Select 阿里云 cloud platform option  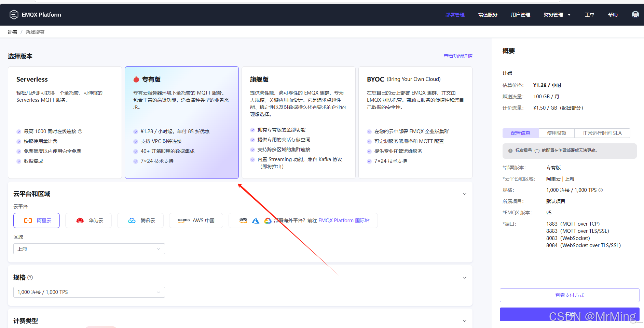pyautogui.click(x=37, y=220)
